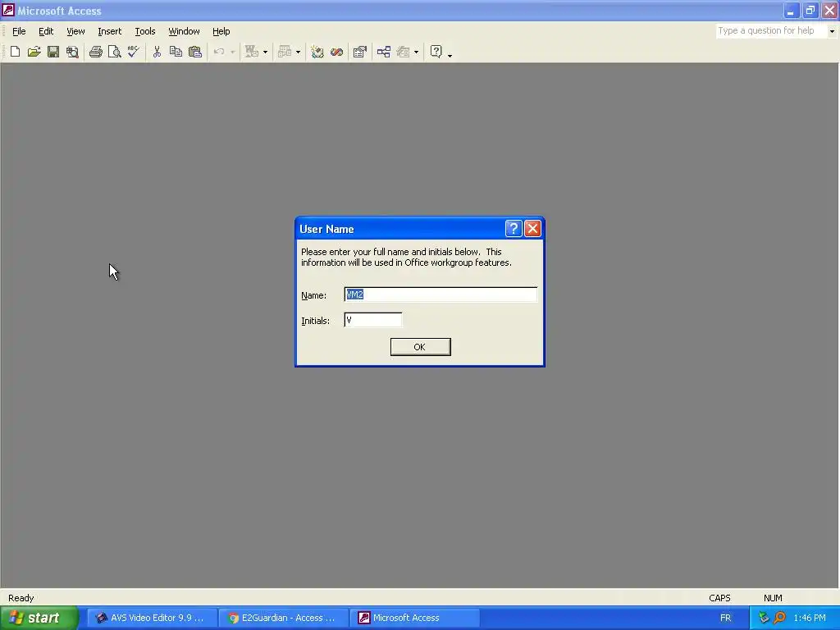Click the Microsoft Access Help icon
Image resolution: width=840 pixels, height=630 pixels.
[436, 52]
